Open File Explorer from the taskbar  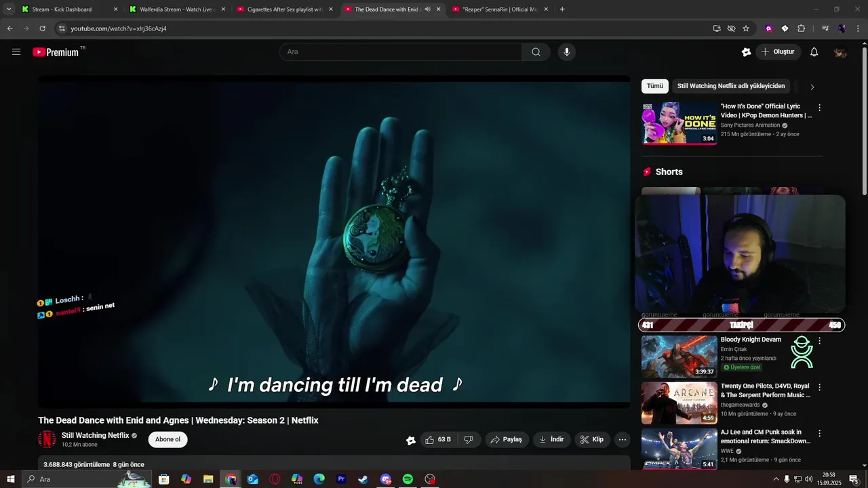208,479
